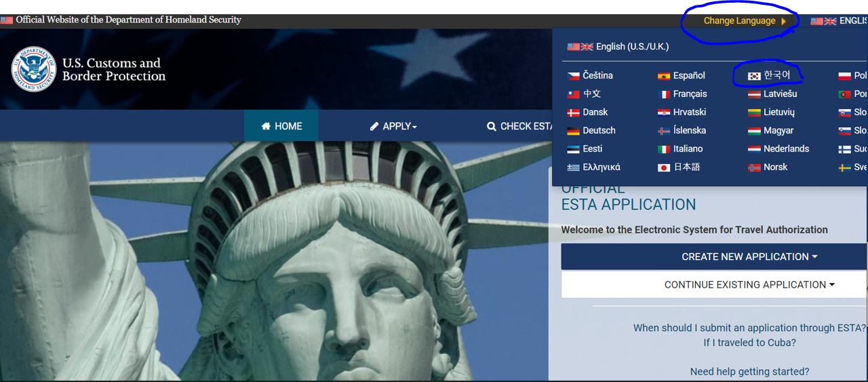Click the Taiwan flag icon beside 中文

573,94
